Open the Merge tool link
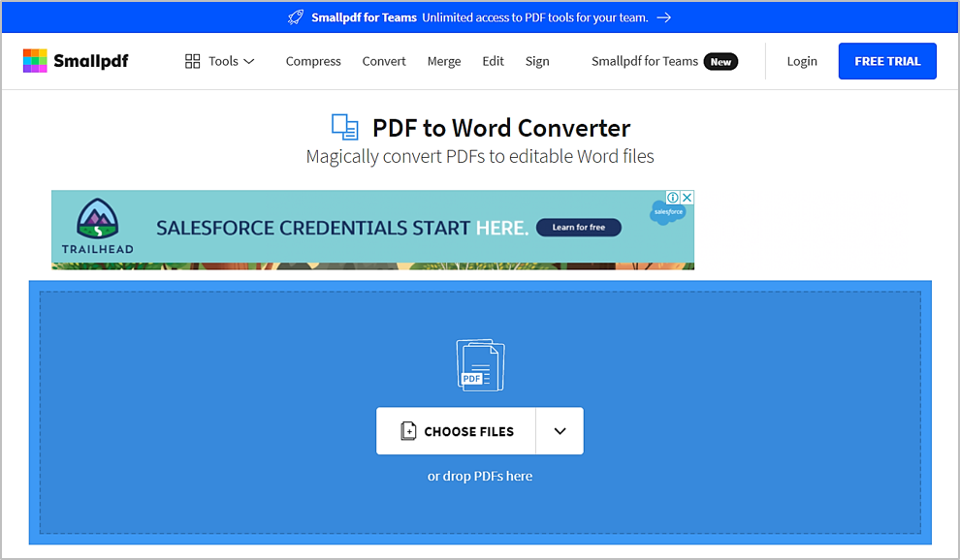This screenshot has height=560, width=960. point(444,61)
